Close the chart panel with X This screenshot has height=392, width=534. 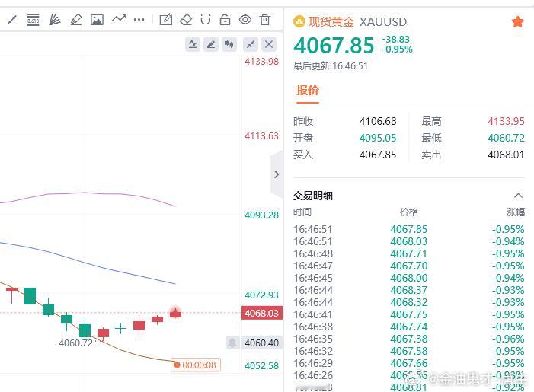[269, 44]
